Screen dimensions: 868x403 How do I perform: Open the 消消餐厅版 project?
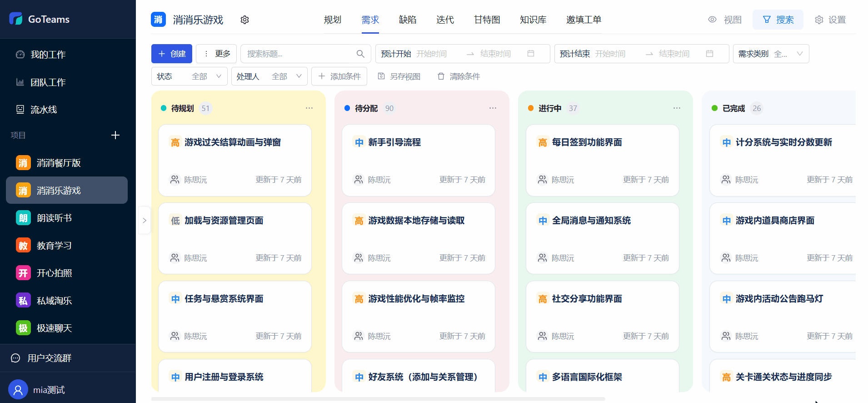pyautogui.click(x=67, y=163)
